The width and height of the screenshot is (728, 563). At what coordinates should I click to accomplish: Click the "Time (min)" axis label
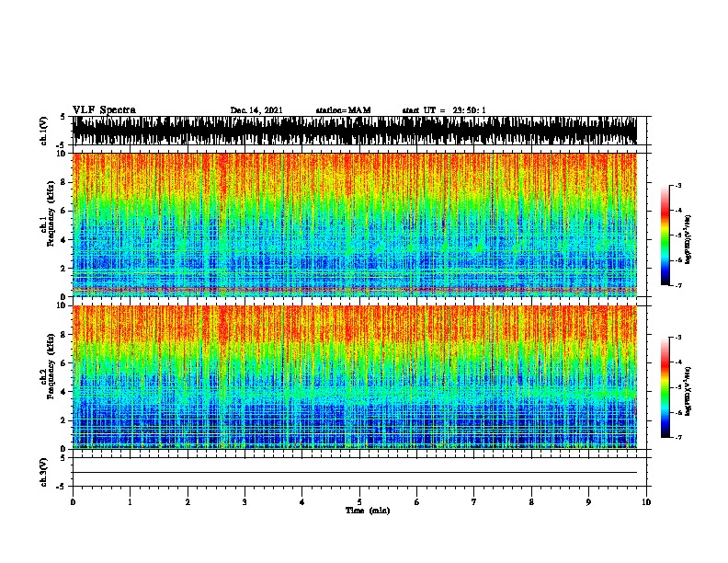click(x=368, y=511)
